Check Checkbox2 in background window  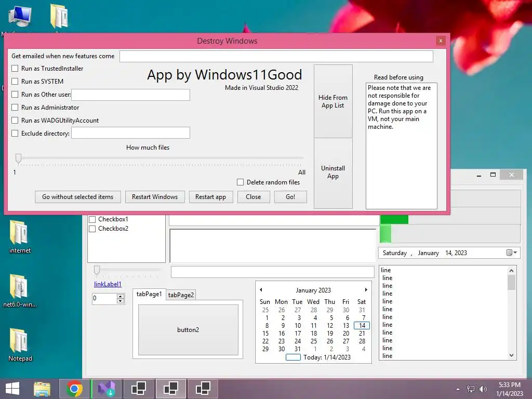click(x=92, y=229)
